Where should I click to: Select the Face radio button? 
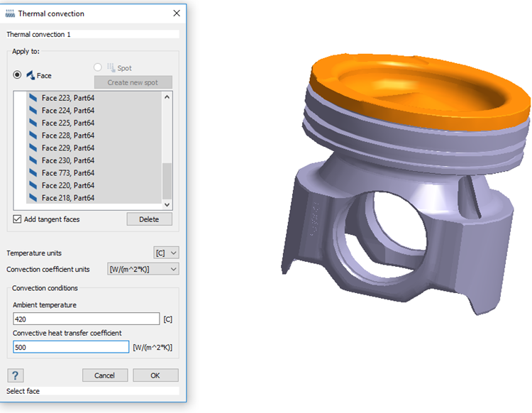pyautogui.click(x=17, y=75)
